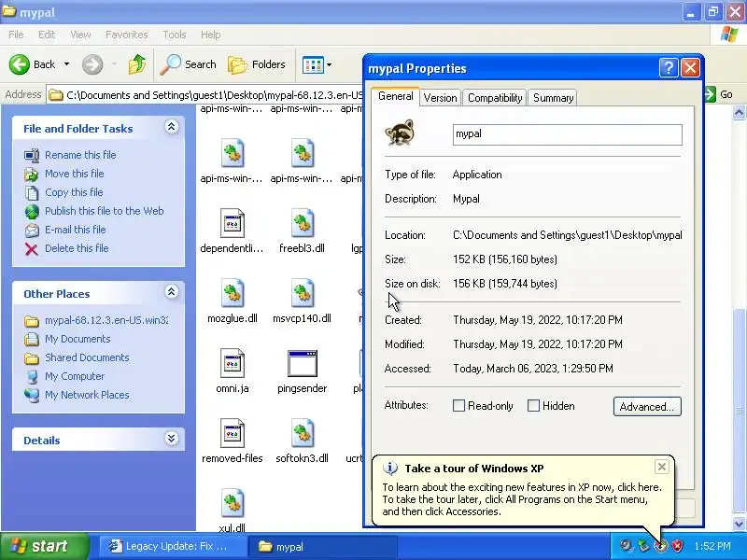This screenshot has height=560, width=747.
Task: Select the softokn3.dll file icon
Action: (302, 433)
